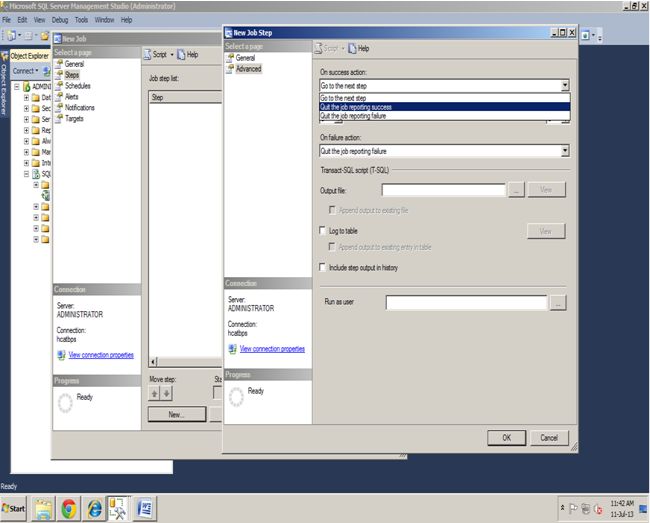
Task: Select Notifications page in New Job window
Action: (x=80, y=107)
